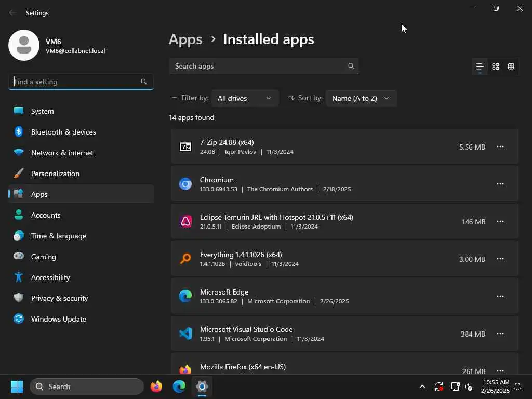
Task: Click the 5.56 MB size value
Action: point(472,147)
